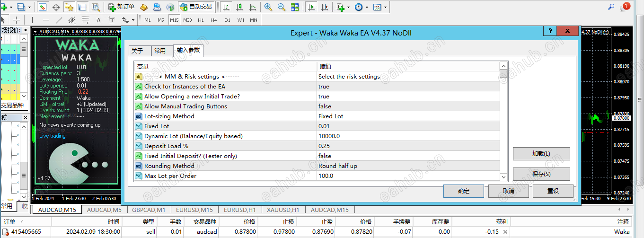Switch to candlestick chart icon
644x238 pixels.
tap(240, 7)
